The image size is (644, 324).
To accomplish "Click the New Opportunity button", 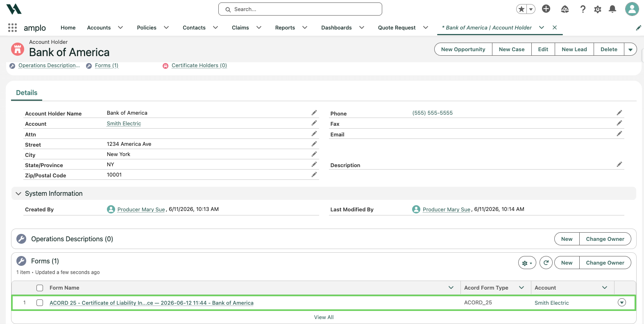I will (463, 50).
